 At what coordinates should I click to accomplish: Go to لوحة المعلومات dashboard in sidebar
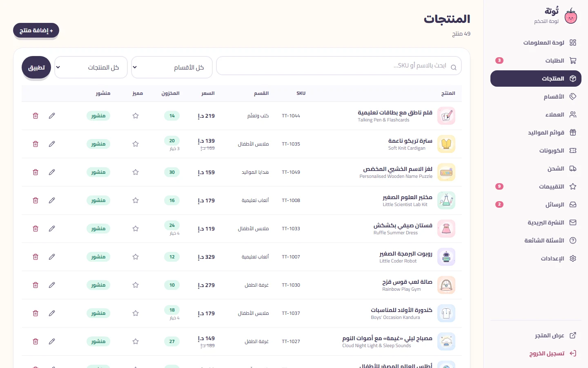536,43
